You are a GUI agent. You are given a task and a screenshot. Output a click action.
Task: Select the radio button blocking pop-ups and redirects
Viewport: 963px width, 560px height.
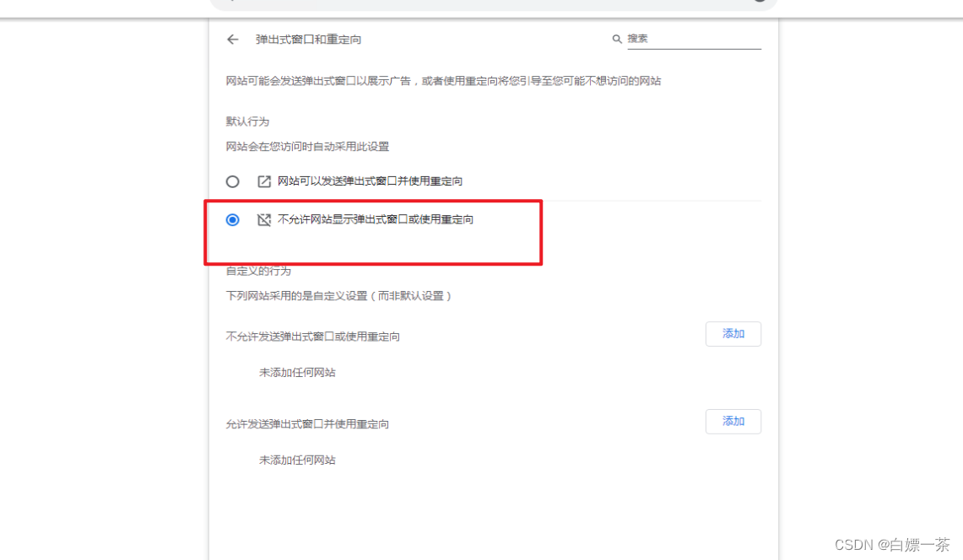pyautogui.click(x=232, y=220)
